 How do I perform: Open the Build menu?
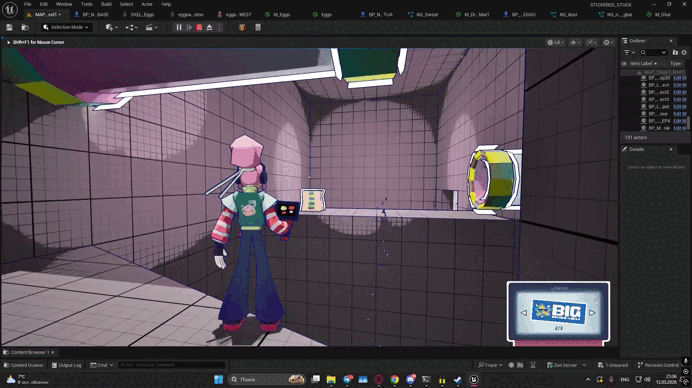tap(106, 4)
